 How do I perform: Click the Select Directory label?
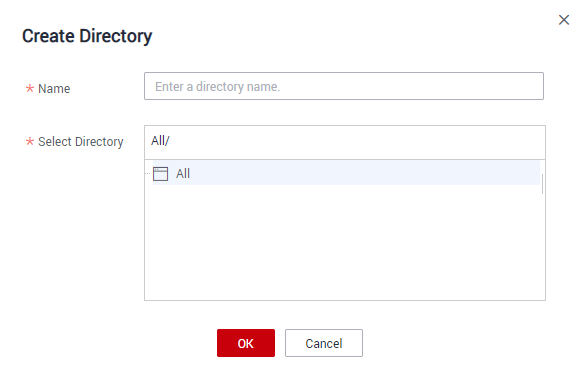(80, 142)
